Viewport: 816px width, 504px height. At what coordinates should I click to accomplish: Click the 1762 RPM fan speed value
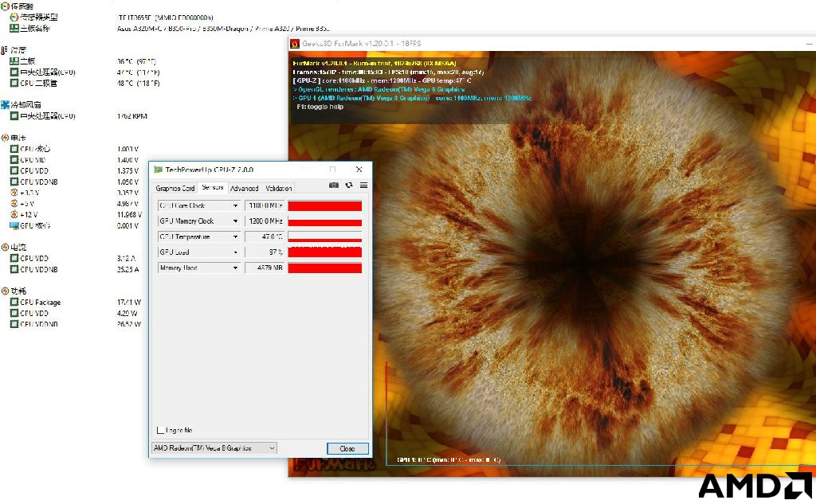tap(132, 116)
